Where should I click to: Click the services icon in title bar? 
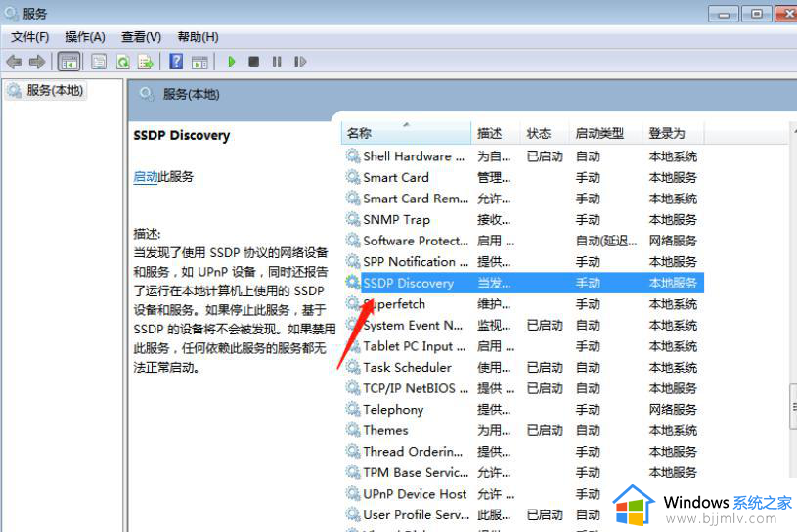(11, 12)
